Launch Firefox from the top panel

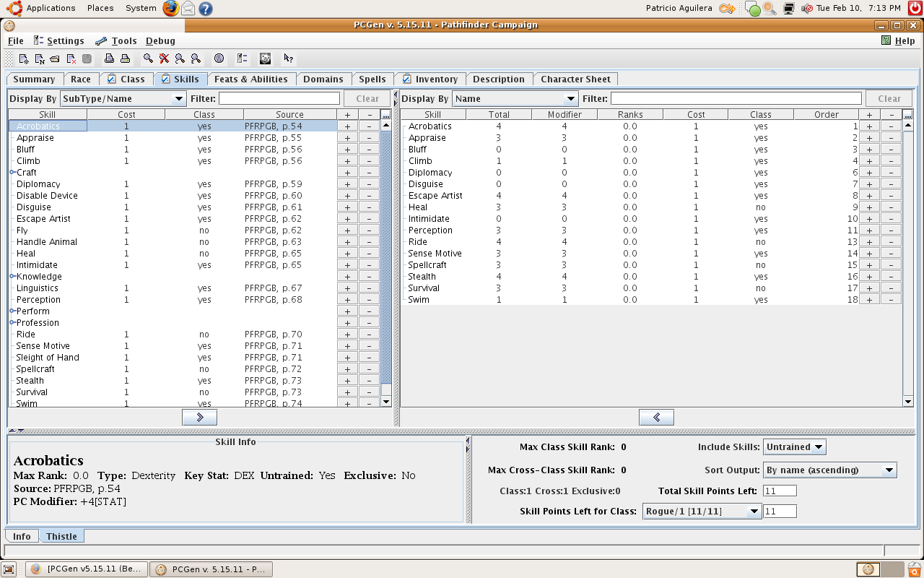(x=170, y=8)
